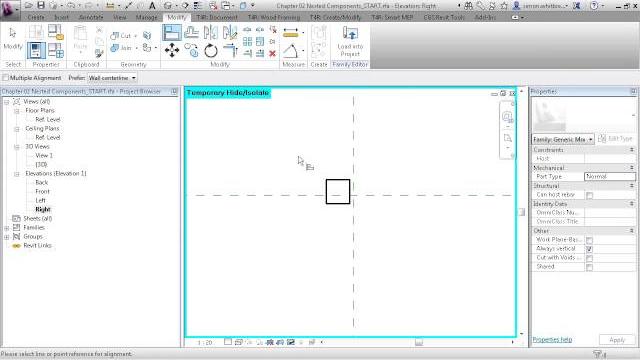Switch to Create ribbon tab
The height and width of the screenshot is (360, 640).
36,18
